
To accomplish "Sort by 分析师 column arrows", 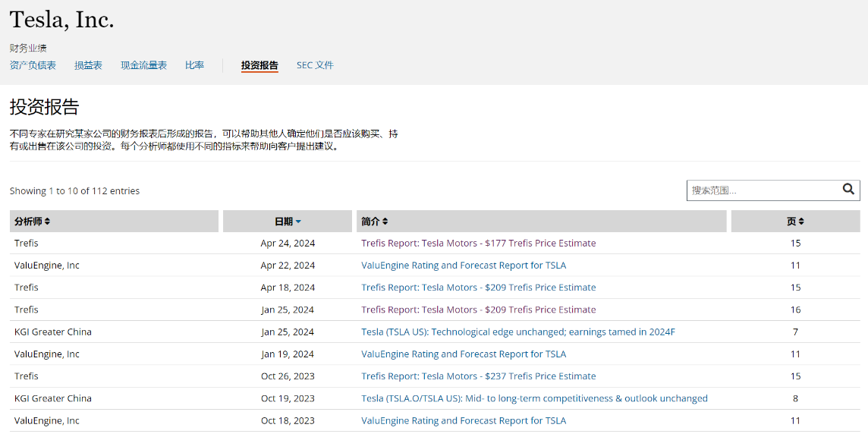I will click(x=48, y=222).
